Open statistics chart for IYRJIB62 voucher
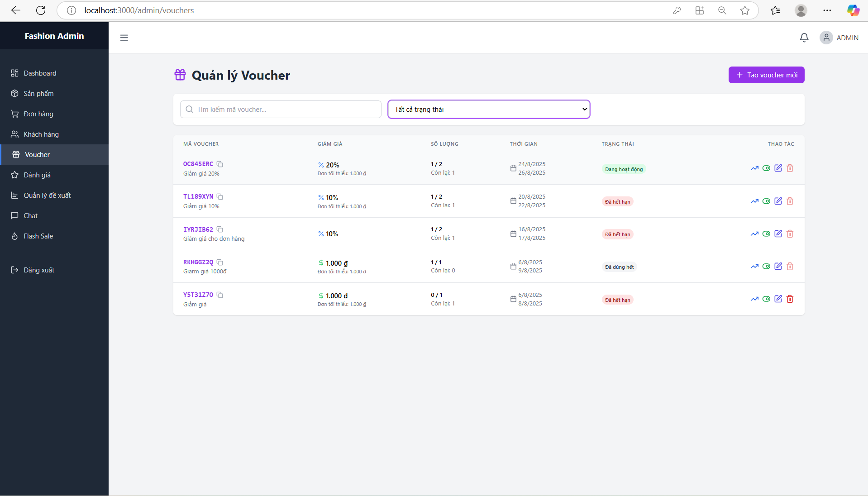Screen dimensions: 868x496 tap(754, 234)
